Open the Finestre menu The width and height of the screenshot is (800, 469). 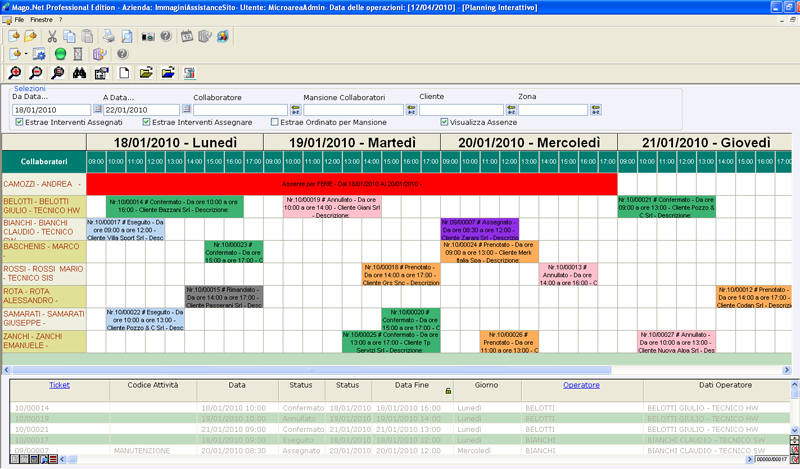pyautogui.click(x=41, y=20)
